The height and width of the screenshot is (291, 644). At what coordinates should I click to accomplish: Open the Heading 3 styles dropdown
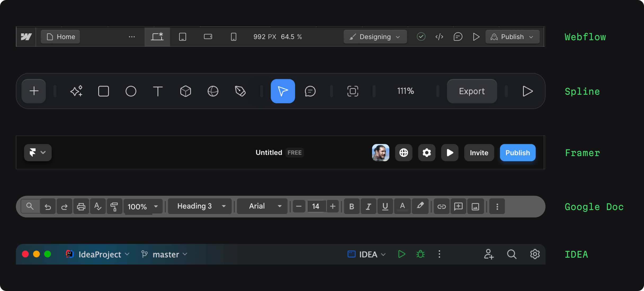[x=200, y=206]
